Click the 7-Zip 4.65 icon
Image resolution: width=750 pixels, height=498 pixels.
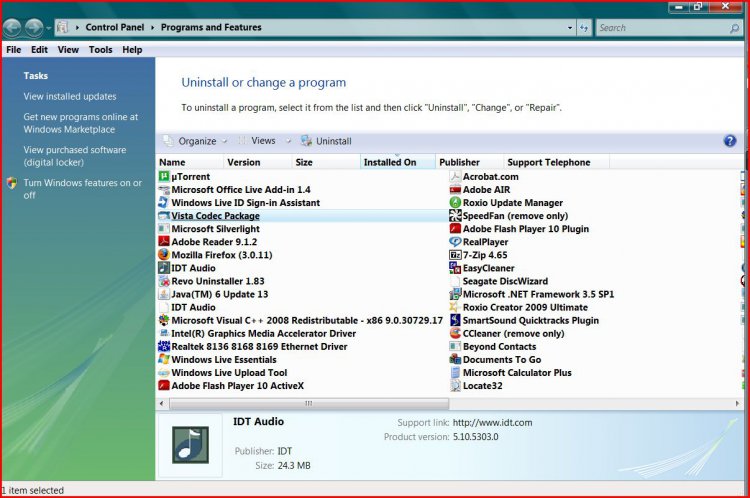[455, 255]
